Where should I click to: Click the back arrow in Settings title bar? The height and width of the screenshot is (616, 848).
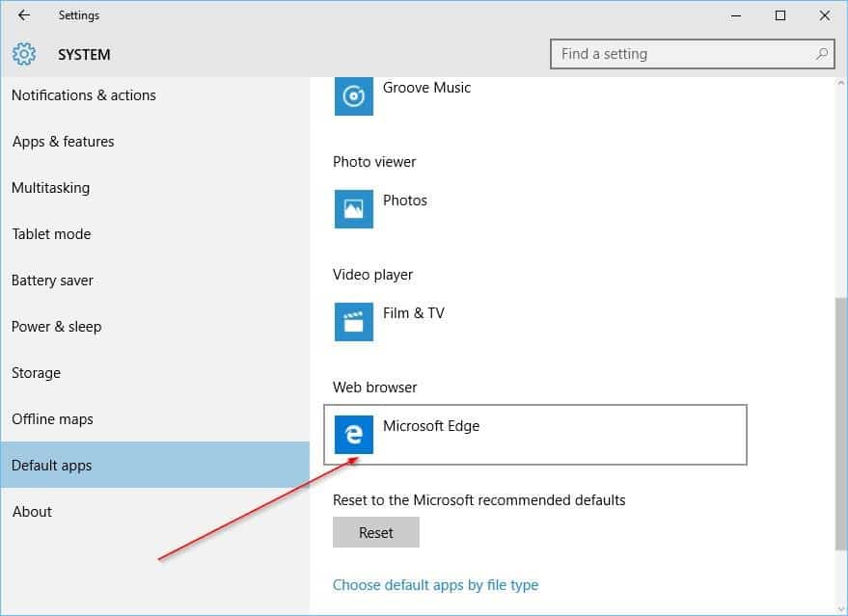coord(24,15)
